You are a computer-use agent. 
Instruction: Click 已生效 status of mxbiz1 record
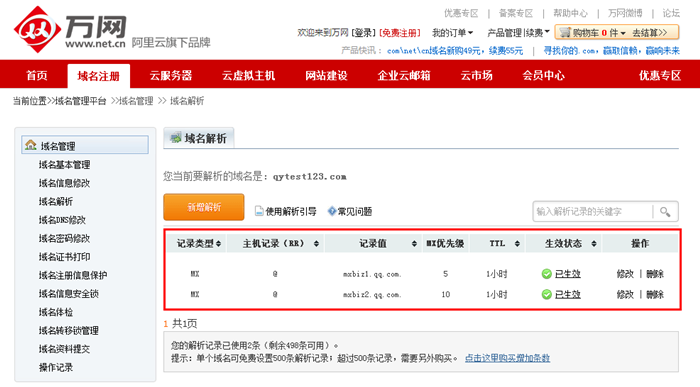click(567, 274)
